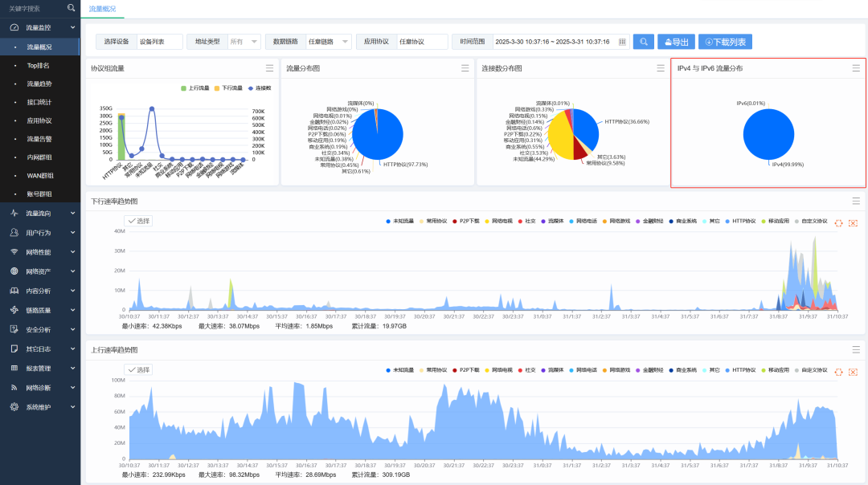Click the keyword search magnifier icon in sidebar
The image size is (868, 485).
[x=71, y=8]
